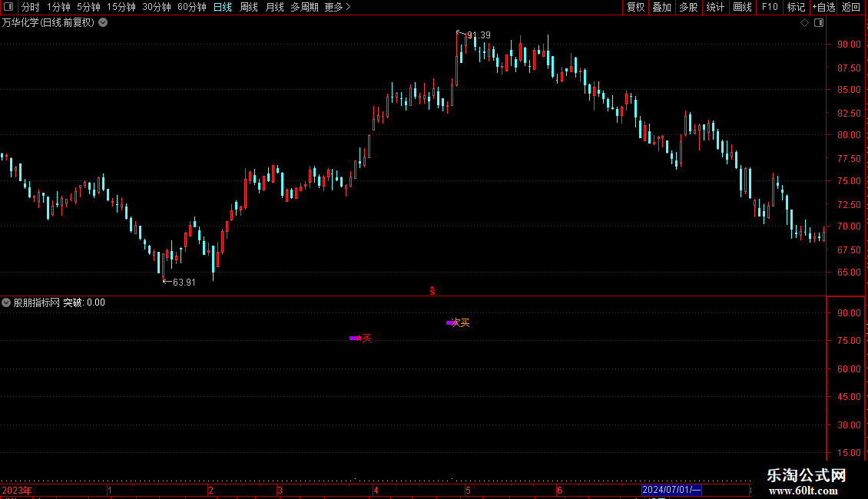Select the 日线 daily chart tab
This screenshot has height=499, width=868.
[x=223, y=7]
